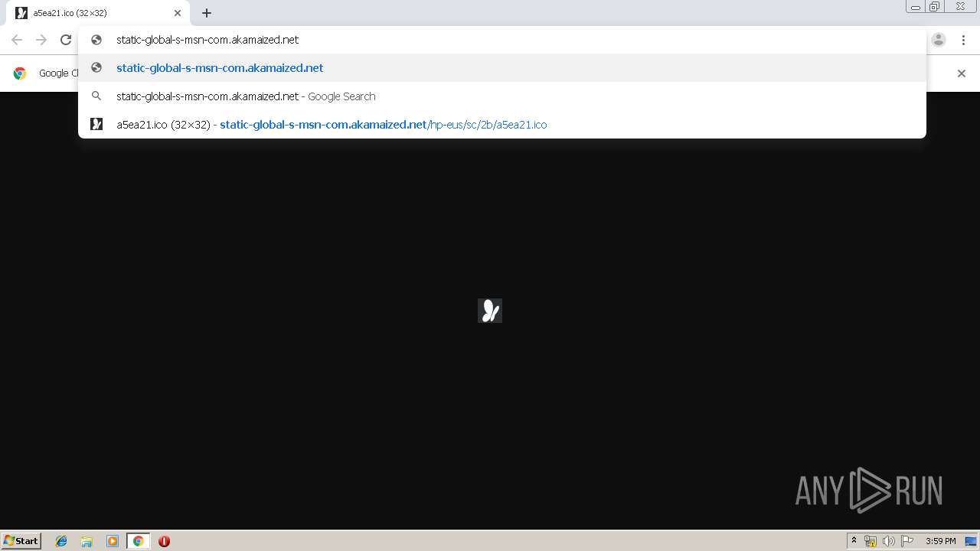The width and height of the screenshot is (980, 551).
Task: Restore down the Chrome window
Action: (x=935, y=7)
